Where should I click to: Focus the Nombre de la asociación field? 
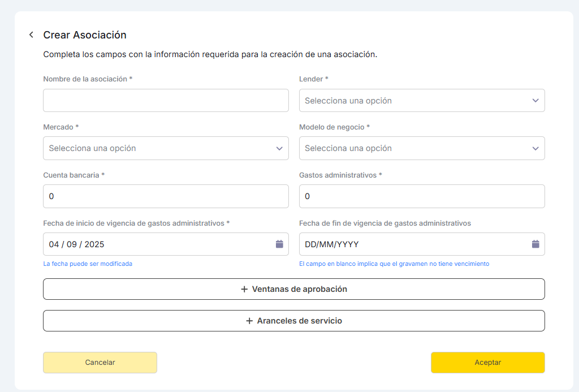pos(166,101)
